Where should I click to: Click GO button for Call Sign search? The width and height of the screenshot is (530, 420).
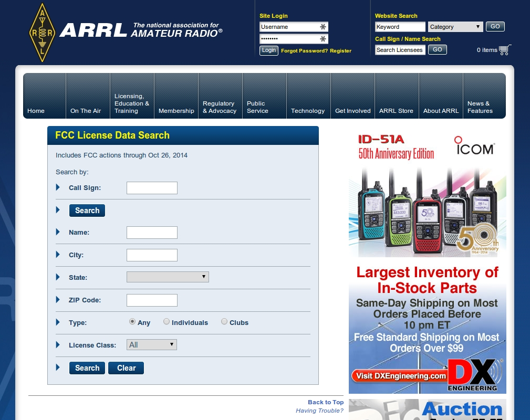point(438,50)
